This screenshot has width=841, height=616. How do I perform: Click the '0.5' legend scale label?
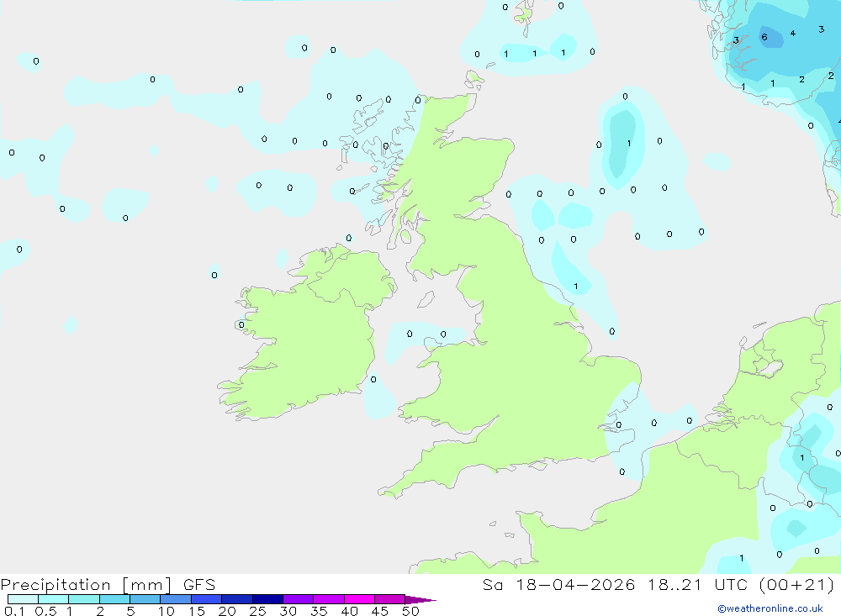click(45, 611)
